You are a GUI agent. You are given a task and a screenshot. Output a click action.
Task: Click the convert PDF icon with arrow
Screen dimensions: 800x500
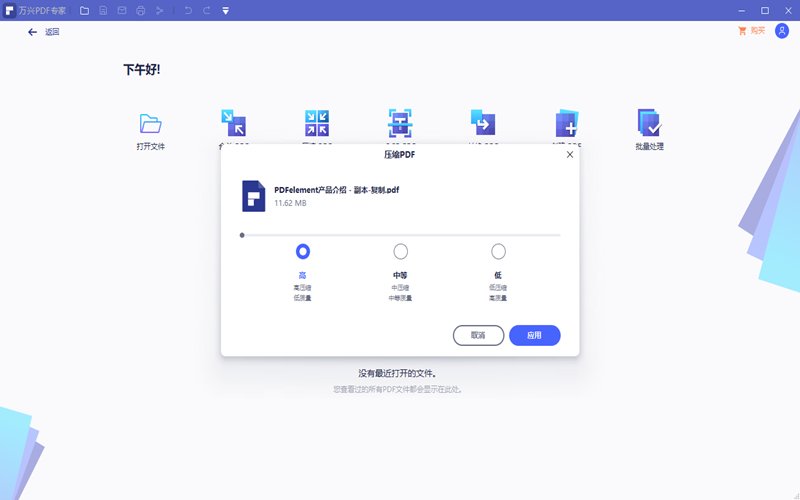click(x=483, y=123)
